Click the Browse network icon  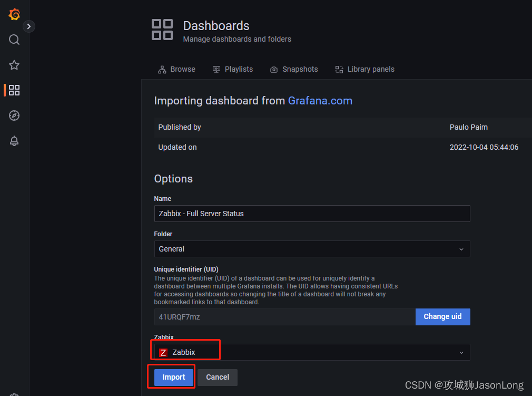click(x=162, y=69)
